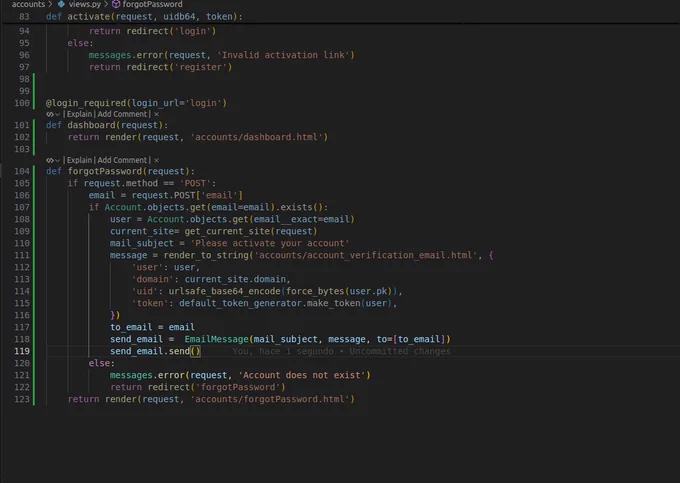
Task: Click line number 123 in the gutter
Action: click(22, 399)
